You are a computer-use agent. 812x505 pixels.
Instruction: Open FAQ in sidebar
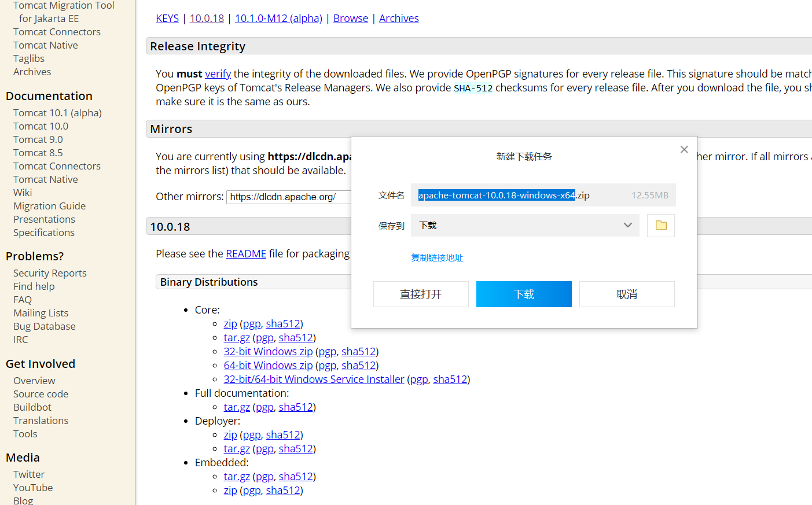pyautogui.click(x=23, y=300)
